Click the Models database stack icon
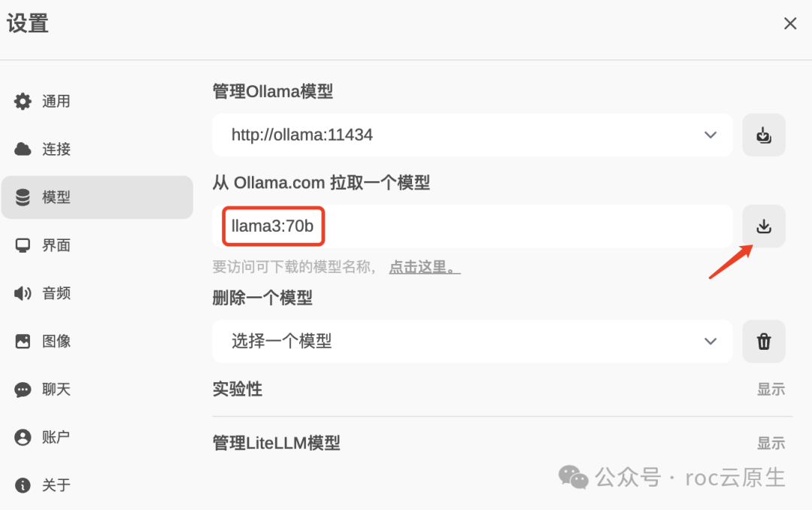Screen dimensions: 812x510 23,197
